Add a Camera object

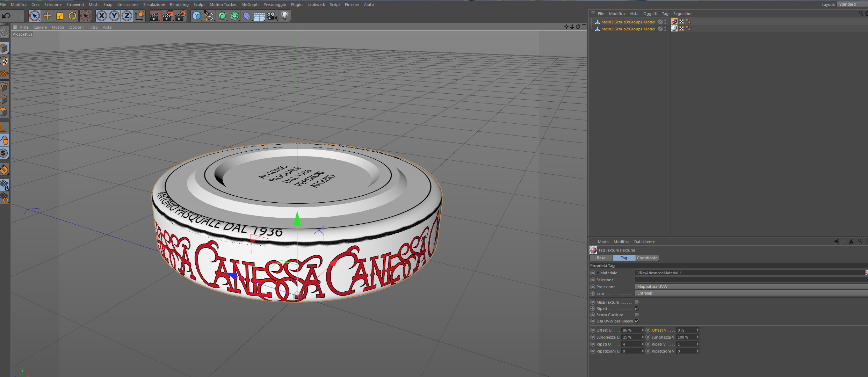click(272, 16)
